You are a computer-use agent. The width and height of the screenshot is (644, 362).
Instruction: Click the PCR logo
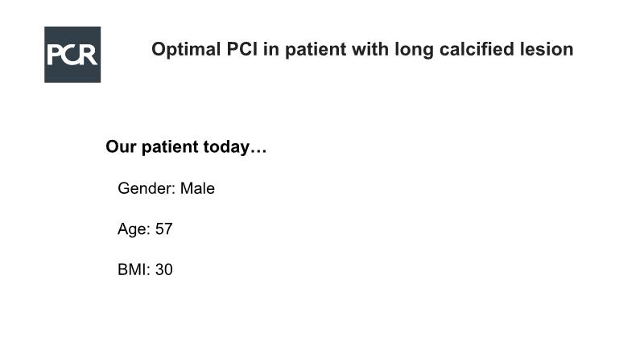[72, 55]
